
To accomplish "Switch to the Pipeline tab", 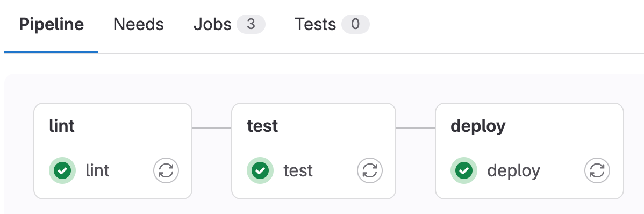I will [x=52, y=25].
